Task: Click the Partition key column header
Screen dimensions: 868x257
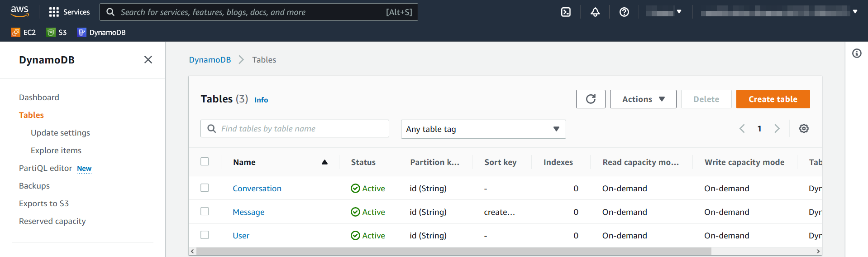Action: 434,162
